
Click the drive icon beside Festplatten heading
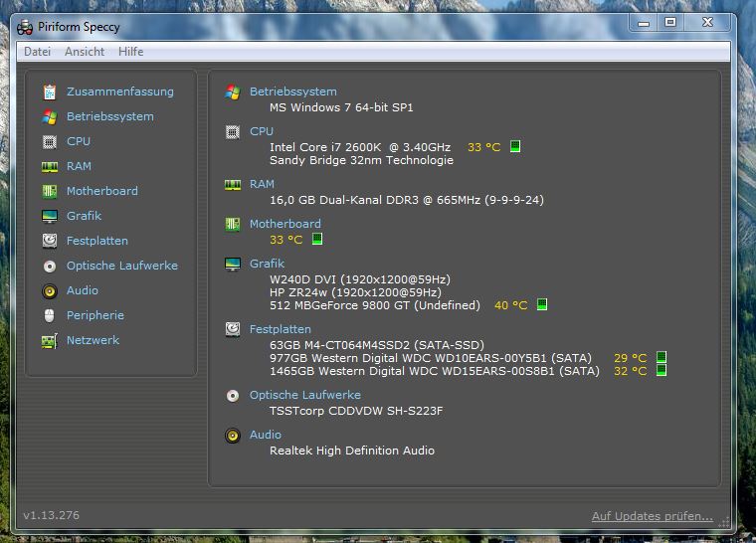point(233,329)
